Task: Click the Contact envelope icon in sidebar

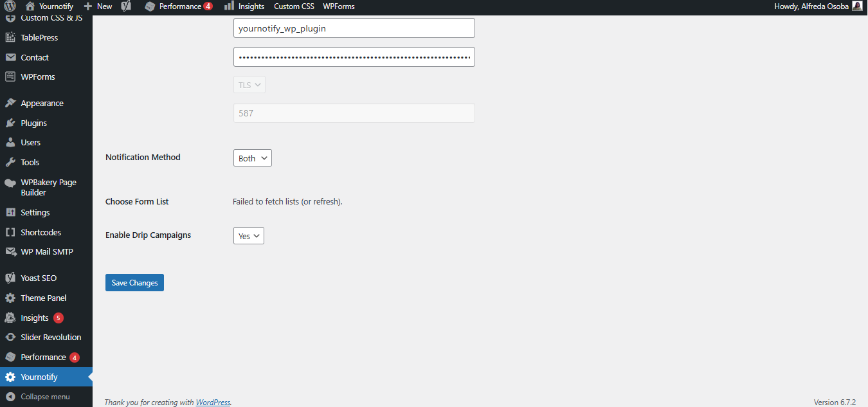Action: (x=10, y=57)
